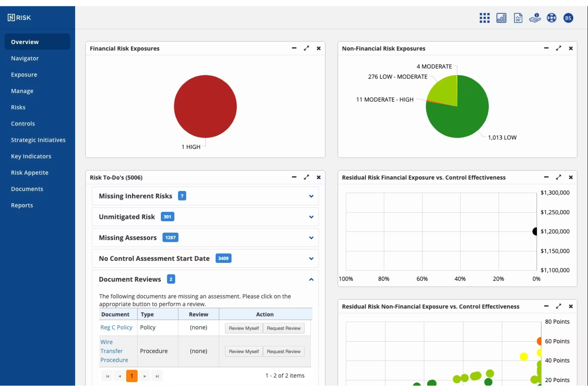Screen dimensions: 588x392
Task: Expand the Missing Inherent Risks section
Action: 311,196
